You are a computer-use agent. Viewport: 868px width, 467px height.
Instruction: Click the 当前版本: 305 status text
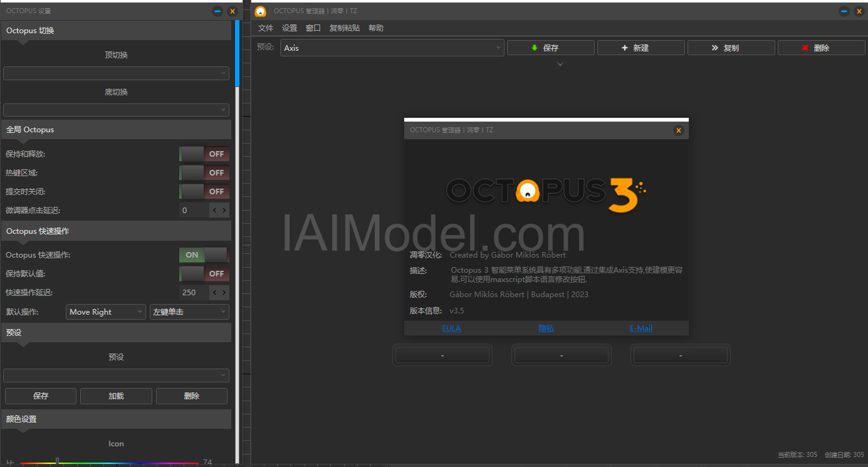coord(797,455)
